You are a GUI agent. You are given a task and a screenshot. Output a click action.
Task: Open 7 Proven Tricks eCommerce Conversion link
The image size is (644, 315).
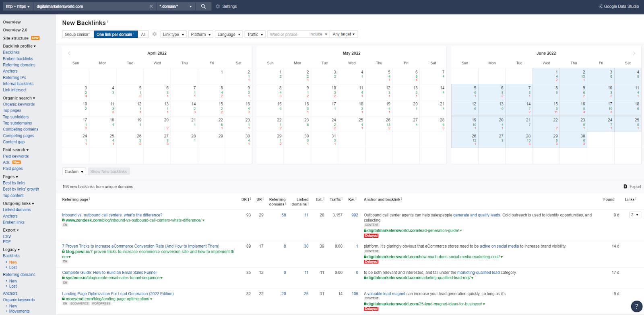pos(140,246)
